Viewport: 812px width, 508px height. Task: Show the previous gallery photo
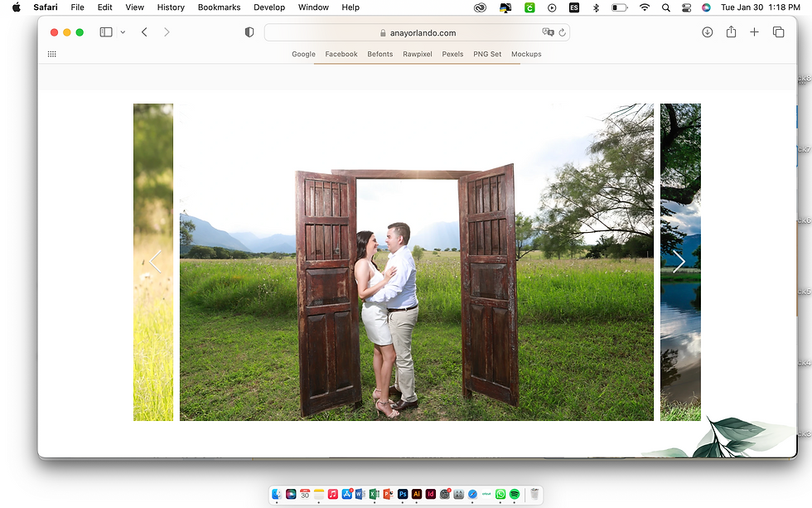pyautogui.click(x=156, y=262)
